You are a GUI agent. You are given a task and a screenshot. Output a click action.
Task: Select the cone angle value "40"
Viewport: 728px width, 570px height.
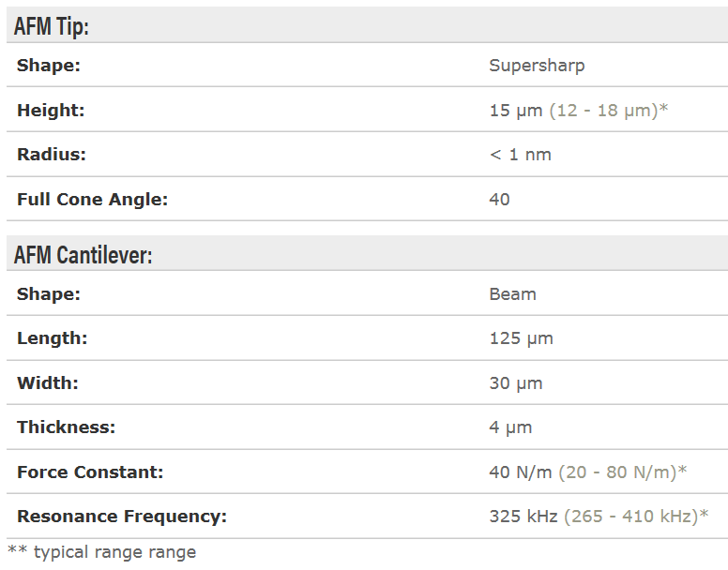click(500, 199)
